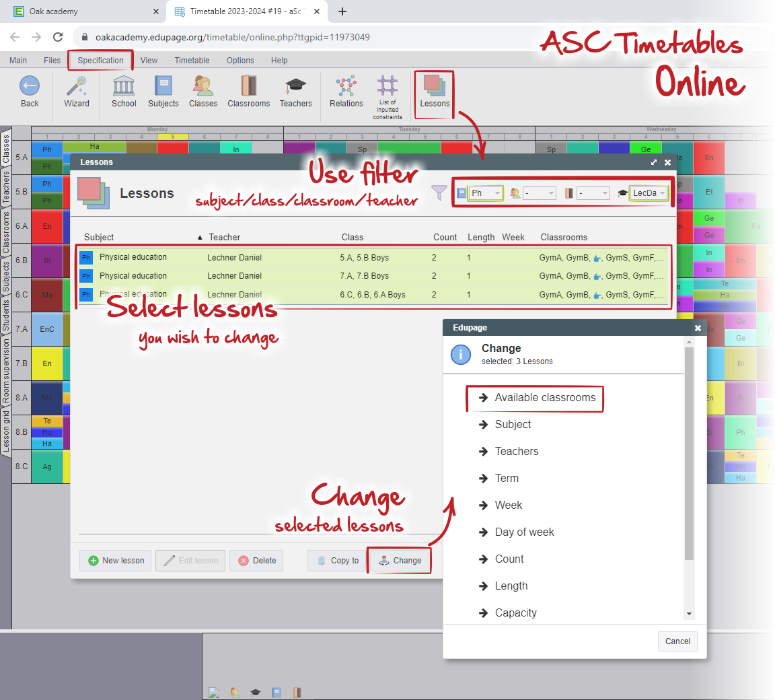The height and width of the screenshot is (700, 775).
Task: Maximize the Lessons dialog
Action: [x=654, y=162]
